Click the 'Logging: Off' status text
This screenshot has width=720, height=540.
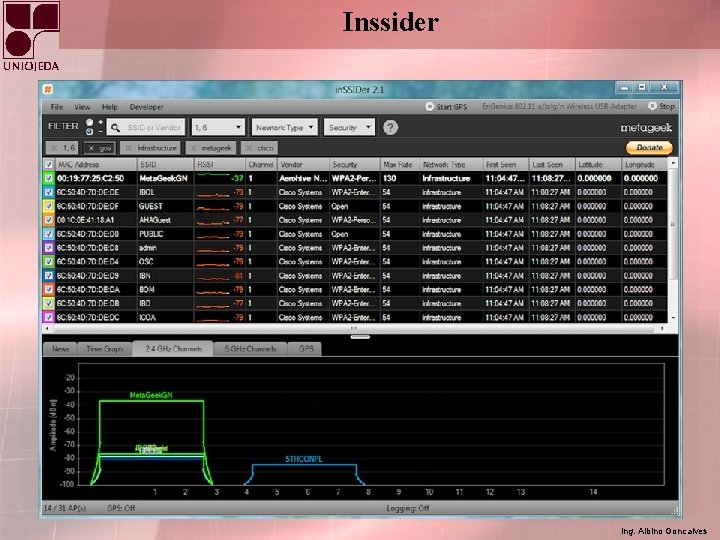click(x=408, y=508)
